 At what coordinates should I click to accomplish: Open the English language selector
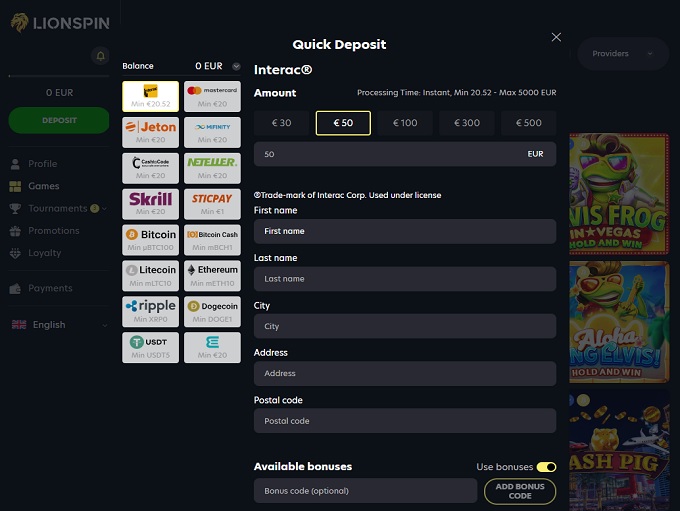tap(58, 325)
